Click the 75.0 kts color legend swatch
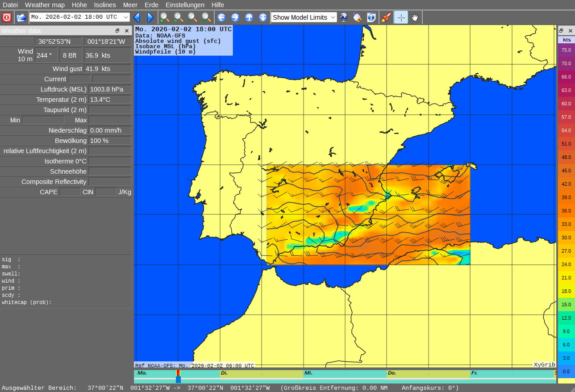 point(566,50)
